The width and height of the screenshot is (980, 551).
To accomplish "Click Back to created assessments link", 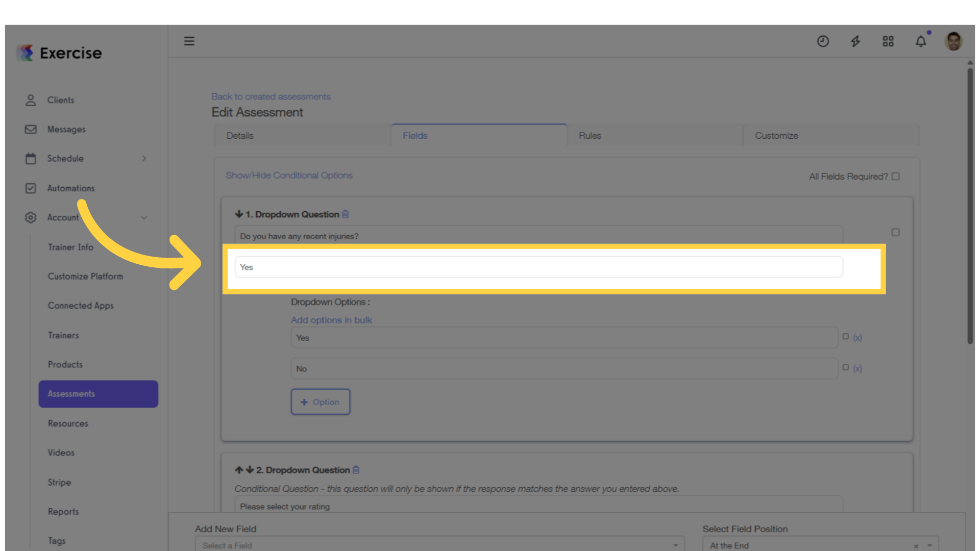I will [x=271, y=96].
